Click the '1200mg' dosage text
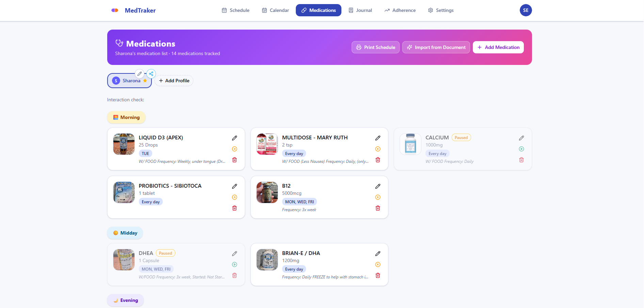Viewport: 644px width, 308px height. (291, 260)
